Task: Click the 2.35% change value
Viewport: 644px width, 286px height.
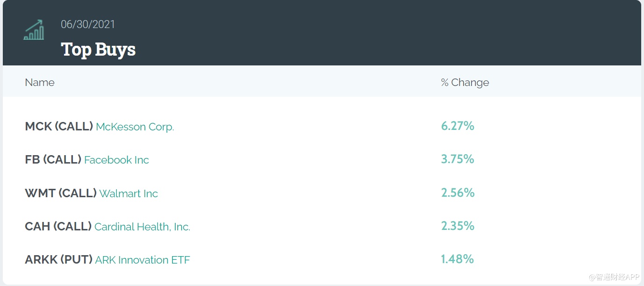Action: 458,226
